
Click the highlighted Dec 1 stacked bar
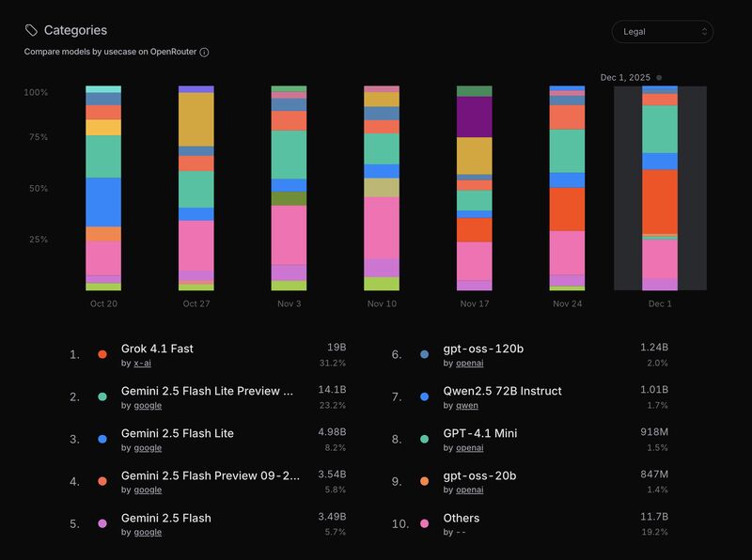pyautogui.click(x=660, y=188)
